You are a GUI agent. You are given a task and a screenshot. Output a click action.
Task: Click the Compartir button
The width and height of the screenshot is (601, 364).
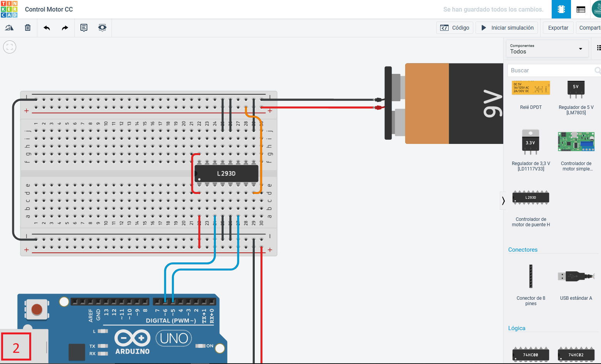589,28
